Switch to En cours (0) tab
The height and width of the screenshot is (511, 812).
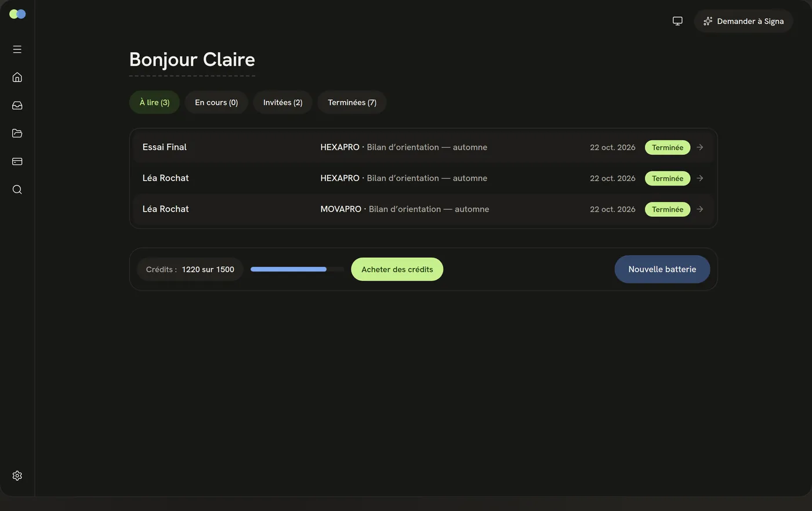[216, 102]
